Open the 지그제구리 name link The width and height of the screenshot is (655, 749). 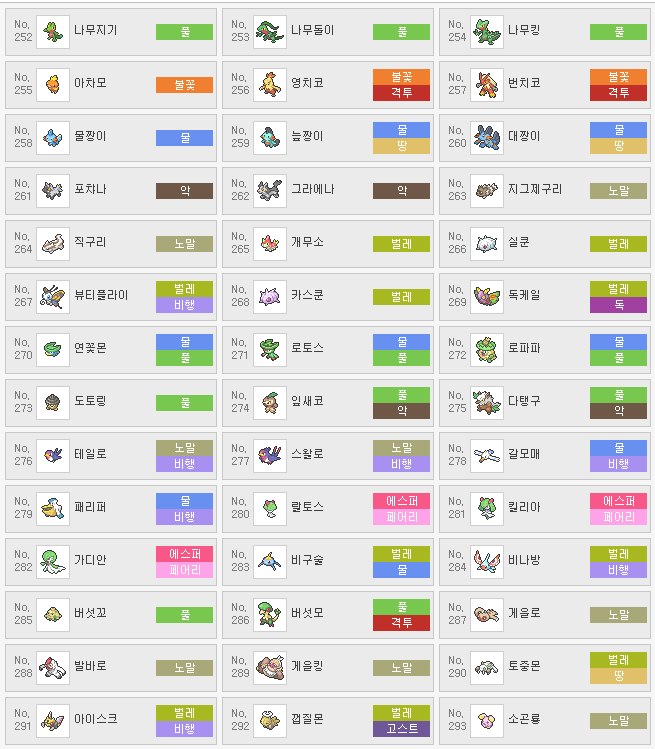pos(535,190)
